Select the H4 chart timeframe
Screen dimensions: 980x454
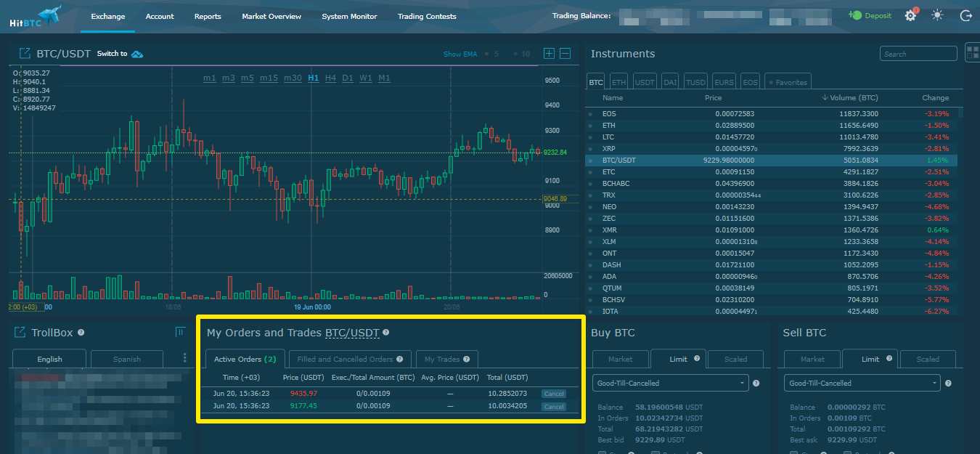(330, 78)
